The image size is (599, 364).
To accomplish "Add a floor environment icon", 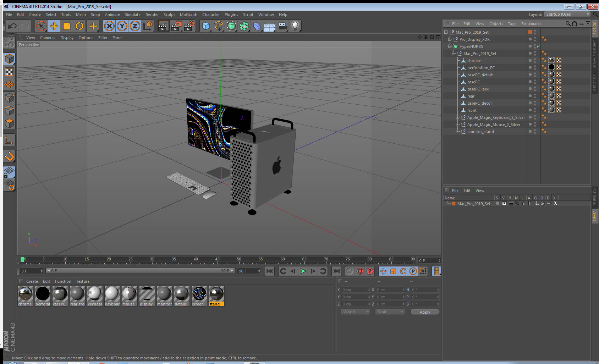I will pos(270,26).
